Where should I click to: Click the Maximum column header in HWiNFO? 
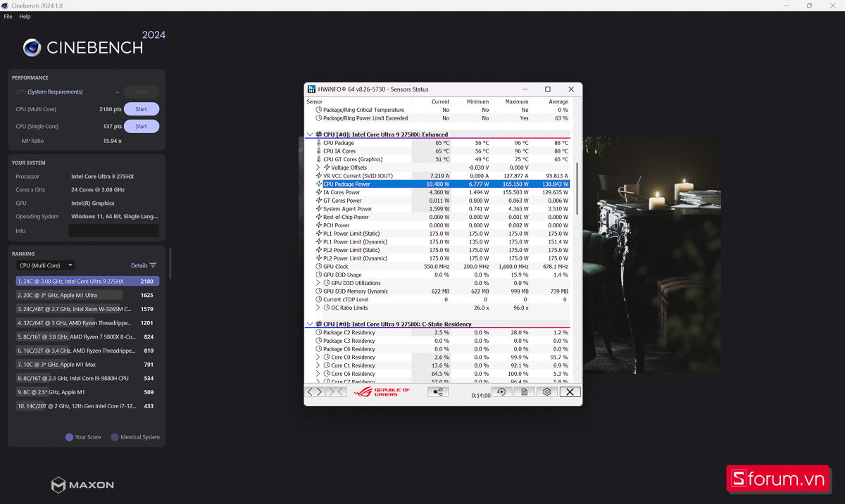pyautogui.click(x=517, y=102)
